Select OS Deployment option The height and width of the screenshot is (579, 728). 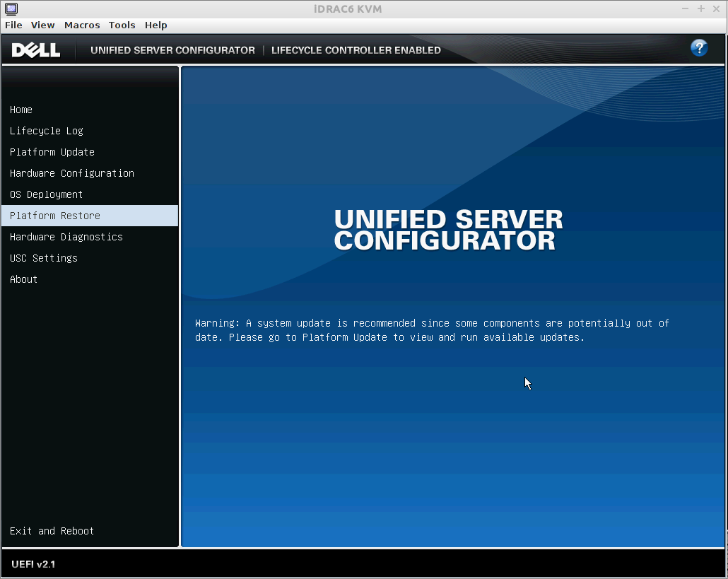point(47,194)
